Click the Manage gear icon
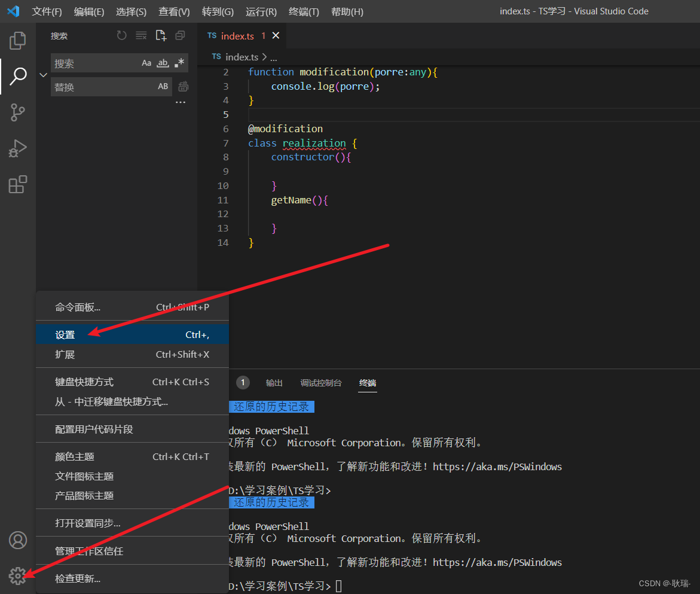Viewport: 700px width, 594px height. tap(17, 576)
